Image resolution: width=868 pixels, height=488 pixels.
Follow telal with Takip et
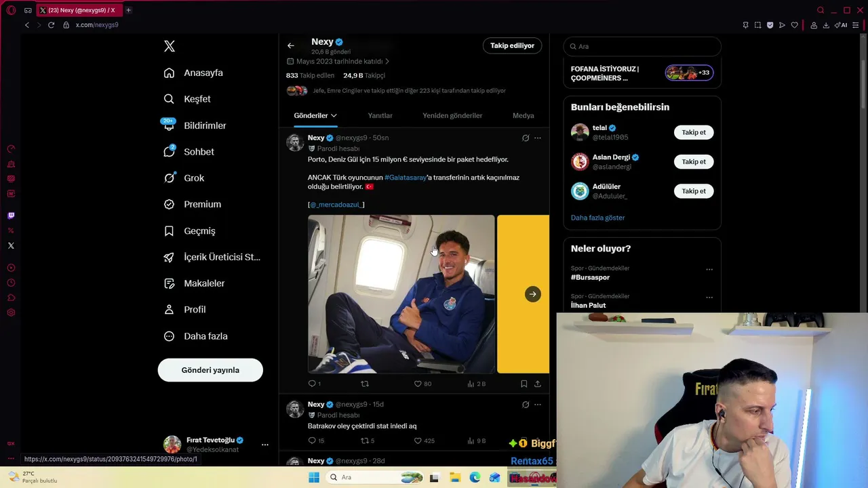(x=694, y=132)
